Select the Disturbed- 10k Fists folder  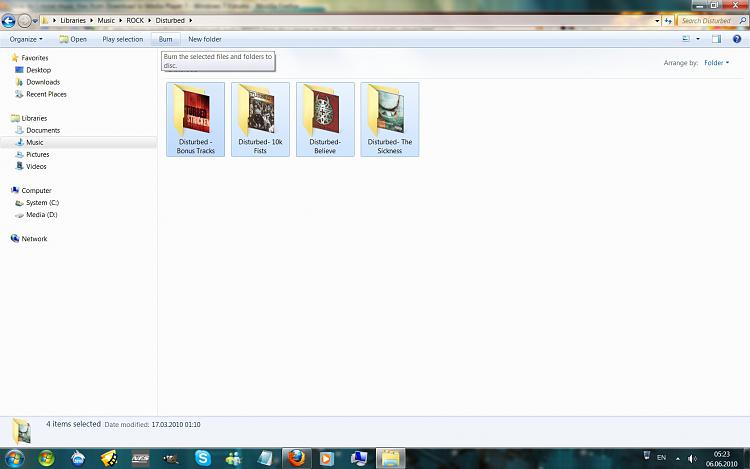260,120
